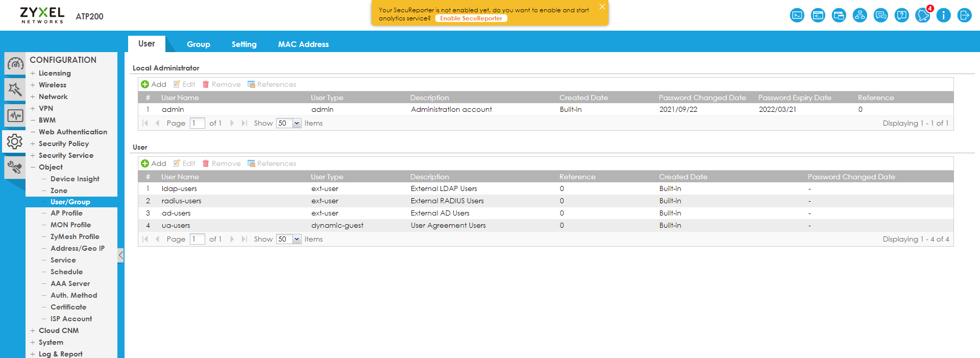Viewport: 980px width, 358px height.
Task: Click Add in the Local Administrator section
Action: point(154,84)
